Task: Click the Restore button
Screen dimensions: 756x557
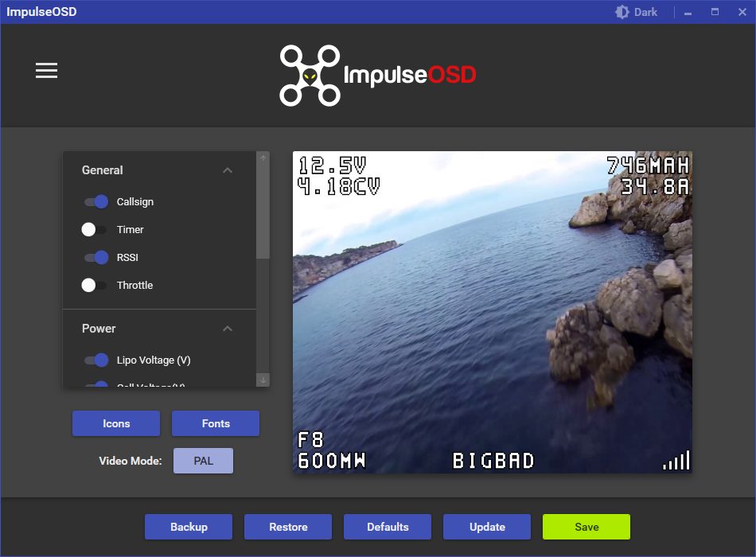Action: pyautogui.click(x=288, y=527)
